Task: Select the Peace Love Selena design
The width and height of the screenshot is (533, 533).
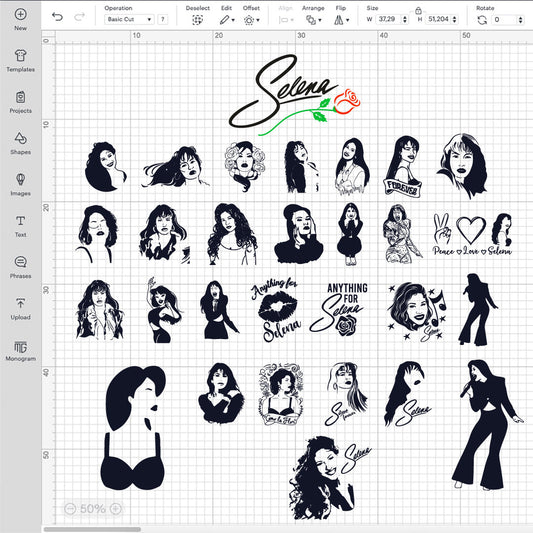Action: pyautogui.click(x=472, y=234)
